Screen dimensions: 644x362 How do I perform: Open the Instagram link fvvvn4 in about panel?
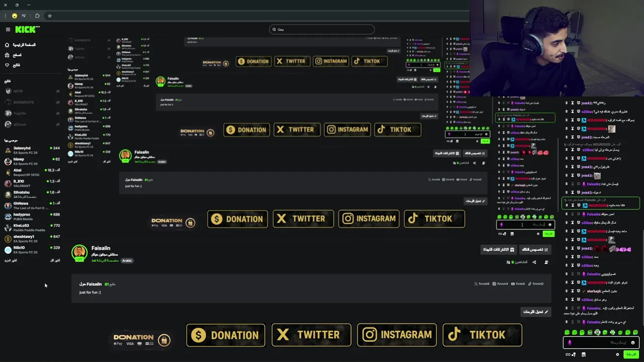pyautogui.click(x=500, y=284)
